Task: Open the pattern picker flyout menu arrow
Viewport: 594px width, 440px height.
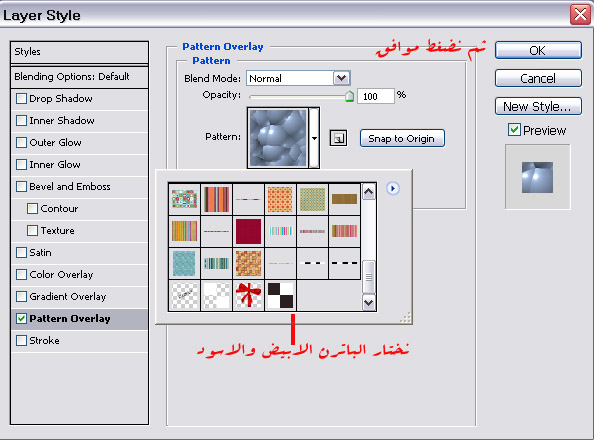Action: pos(393,188)
